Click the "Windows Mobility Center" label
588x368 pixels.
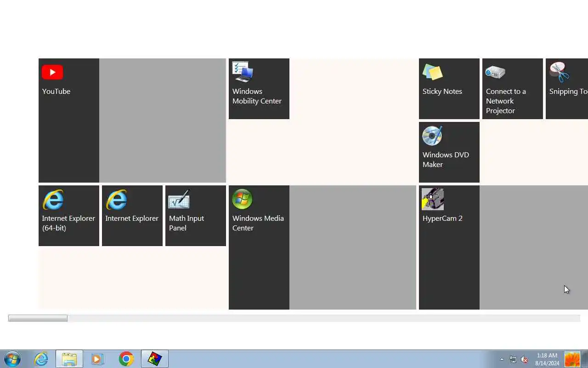[x=257, y=96]
